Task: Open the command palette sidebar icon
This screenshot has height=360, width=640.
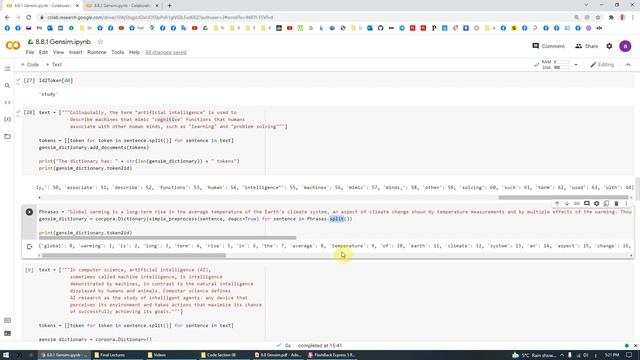Action: click(x=7, y=320)
